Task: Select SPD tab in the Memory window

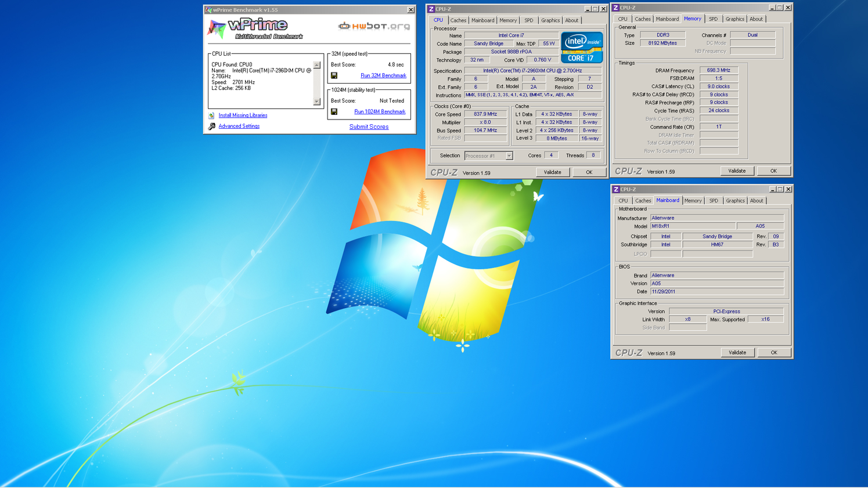Action: [x=713, y=19]
